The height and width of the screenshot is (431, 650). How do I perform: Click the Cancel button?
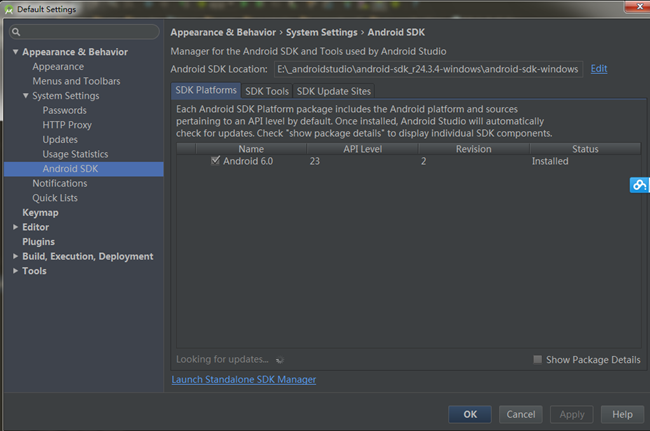(521, 414)
